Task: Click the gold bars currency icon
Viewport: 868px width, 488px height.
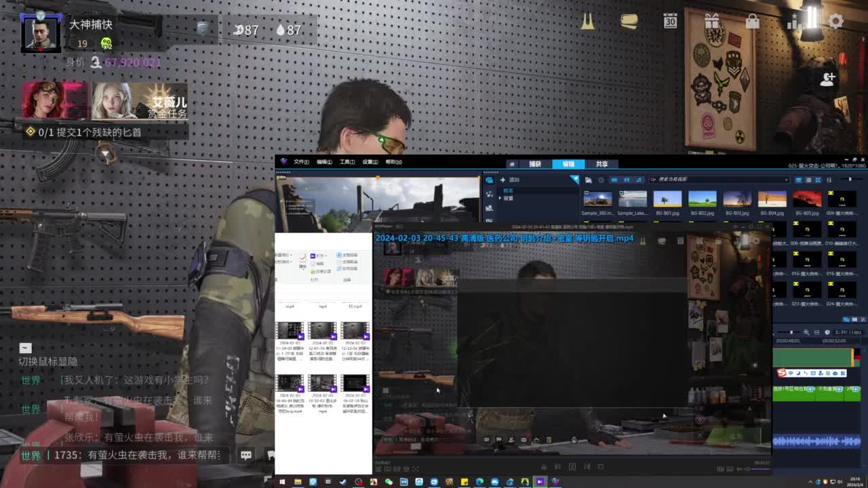Action: 629,21
